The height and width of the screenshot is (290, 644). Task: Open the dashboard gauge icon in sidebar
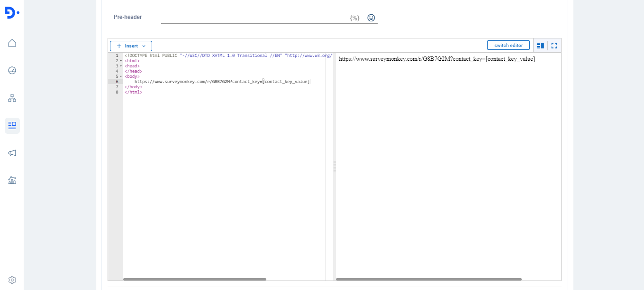point(12,71)
